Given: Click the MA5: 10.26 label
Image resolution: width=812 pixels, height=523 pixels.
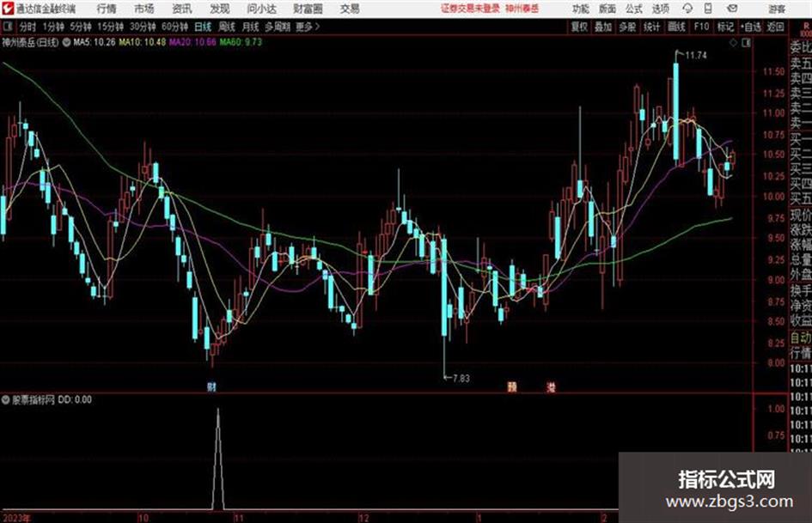Looking at the screenshot, I should click(95, 42).
